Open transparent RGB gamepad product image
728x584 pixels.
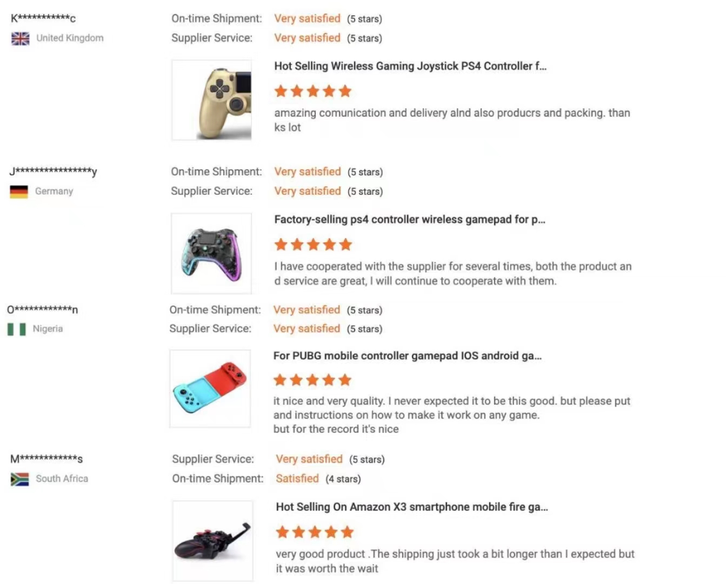click(211, 254)
